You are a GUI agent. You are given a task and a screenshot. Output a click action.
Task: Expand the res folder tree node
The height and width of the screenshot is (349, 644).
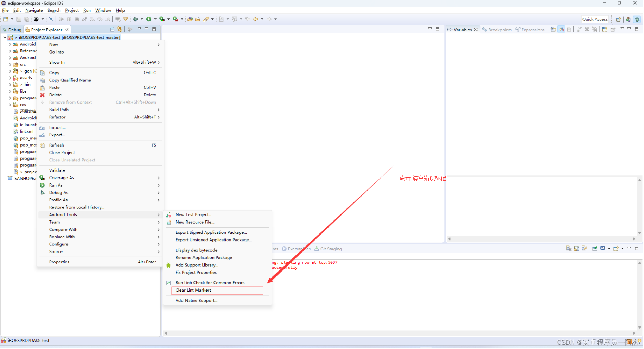(10, 105)
